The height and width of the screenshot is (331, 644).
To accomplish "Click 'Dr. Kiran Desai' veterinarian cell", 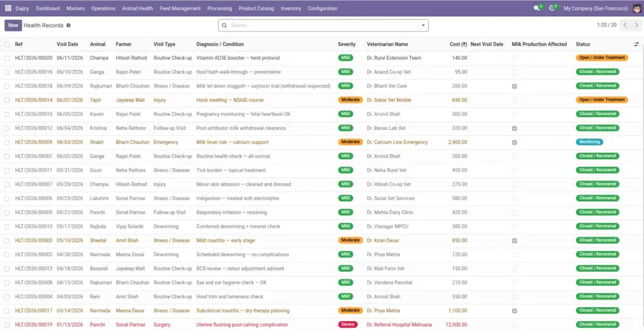I will (383, 240).
